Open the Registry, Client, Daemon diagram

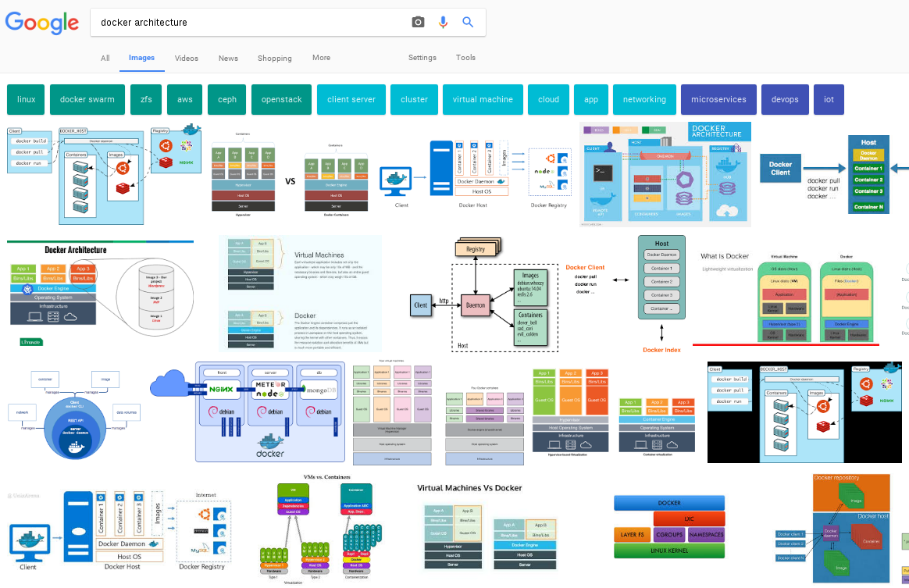tap(483, 294)
